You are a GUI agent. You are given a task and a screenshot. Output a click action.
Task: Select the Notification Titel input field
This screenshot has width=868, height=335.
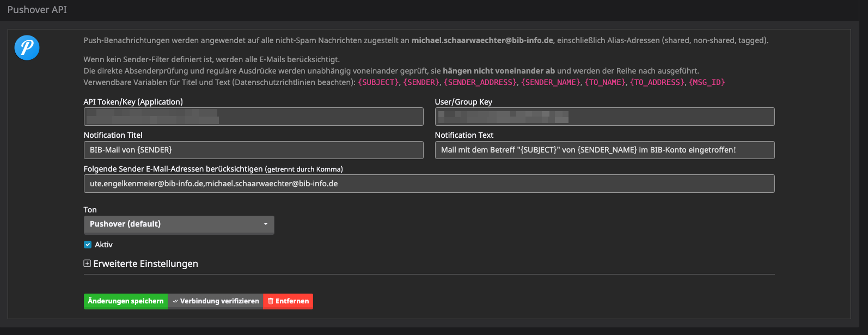(x=253, y=150)
